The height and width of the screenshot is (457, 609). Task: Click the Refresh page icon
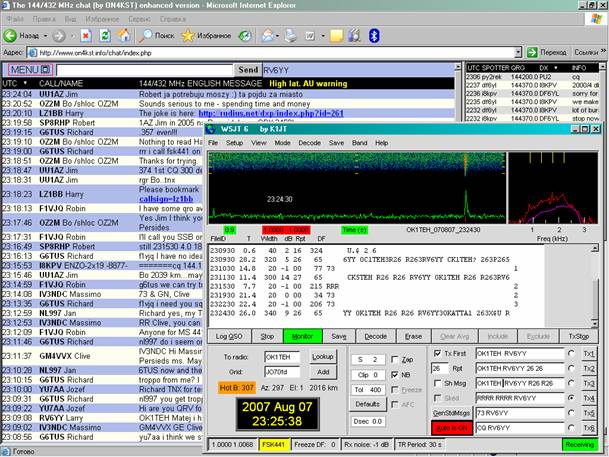tap(104, 36)
